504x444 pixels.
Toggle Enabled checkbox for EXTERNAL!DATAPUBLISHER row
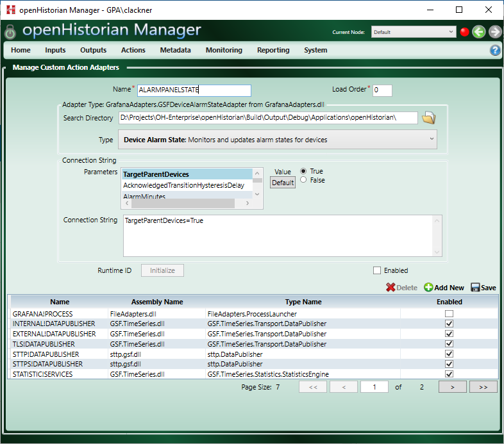click(449, 334)
